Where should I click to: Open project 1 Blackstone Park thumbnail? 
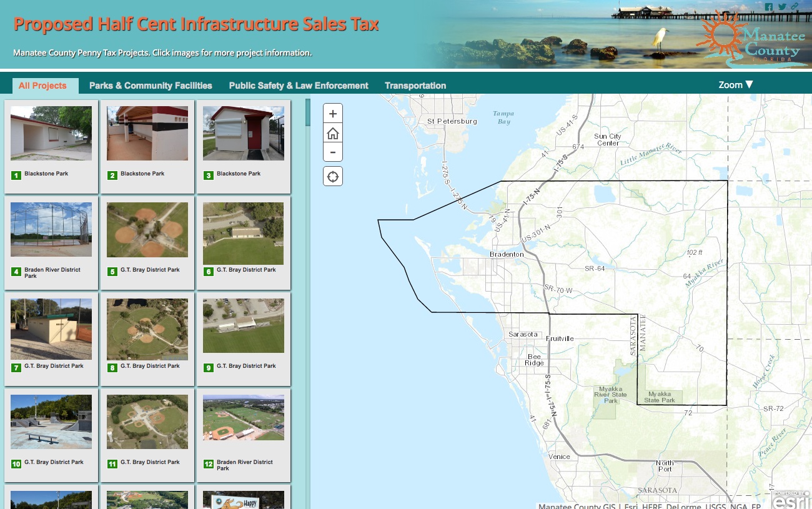[x=51, y=133]
